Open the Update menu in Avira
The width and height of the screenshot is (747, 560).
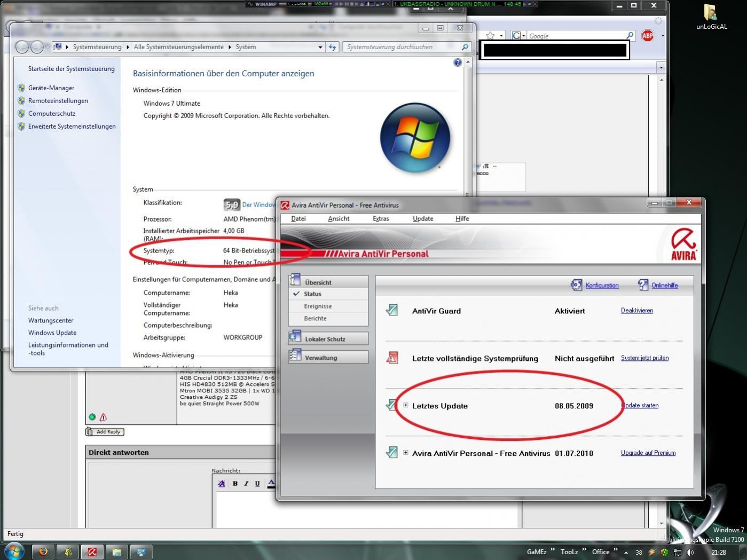coord(423,218)
